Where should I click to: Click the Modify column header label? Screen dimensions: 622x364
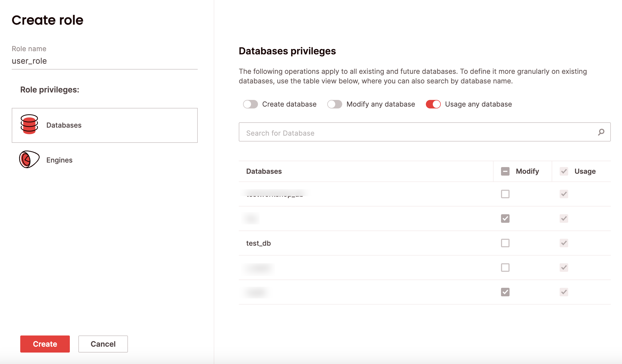click(x=527, y=171)
